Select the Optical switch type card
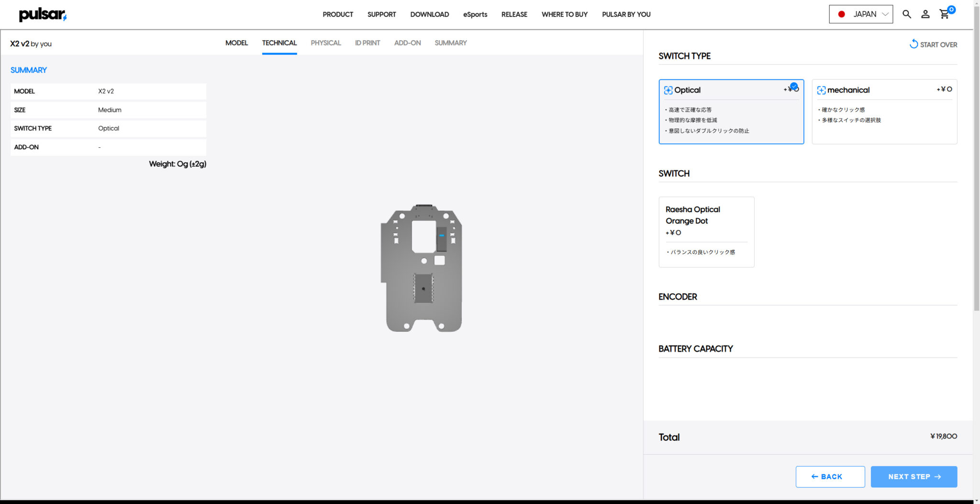The width and height of the screenshot is (980, 504). [x=731, y=111]
